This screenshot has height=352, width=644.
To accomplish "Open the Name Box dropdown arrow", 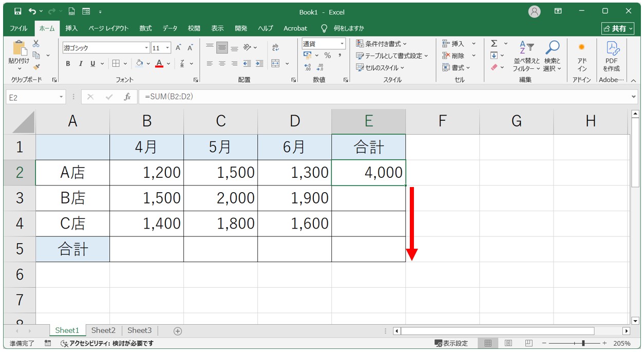I will pos(62,97).
